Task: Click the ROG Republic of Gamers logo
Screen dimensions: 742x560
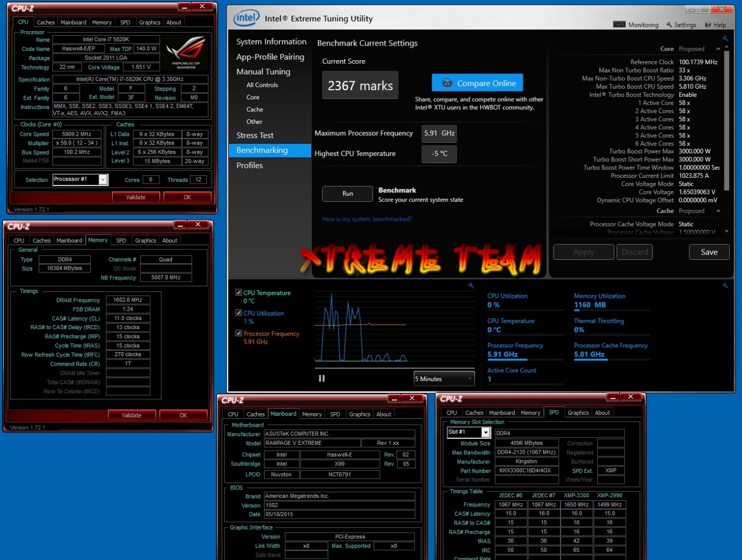Action: (x=185, y=53)
